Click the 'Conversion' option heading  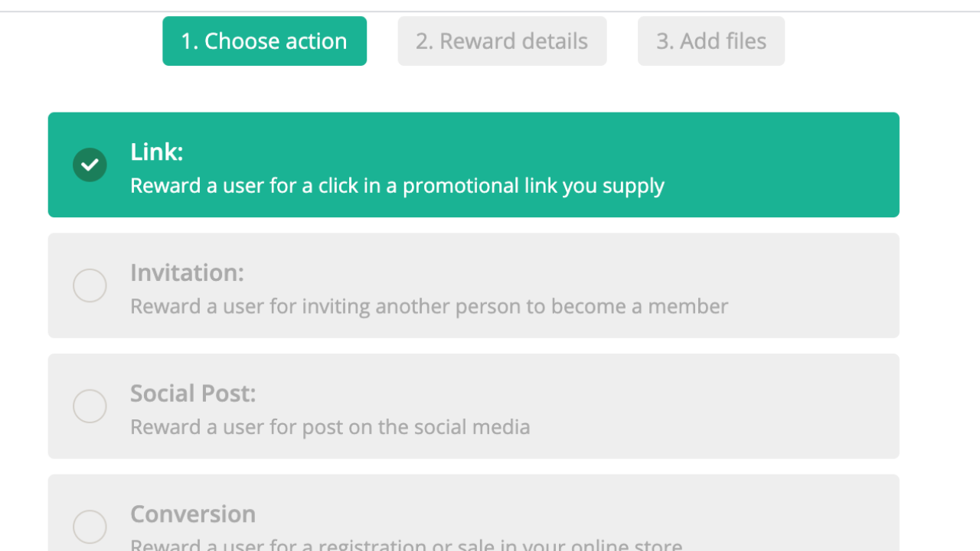193,514
